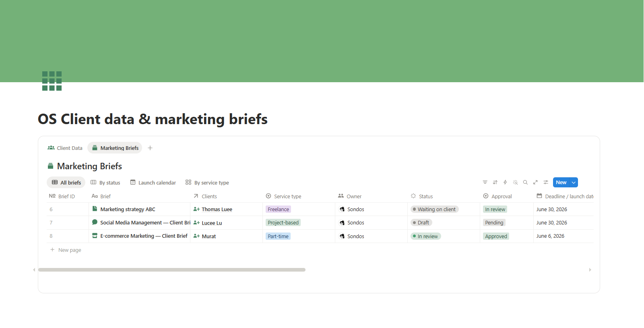This screenshot has width=644, height=328.
Task: Click Sondos avatar in E-commerce Marketing row
Action: (342, 236)
